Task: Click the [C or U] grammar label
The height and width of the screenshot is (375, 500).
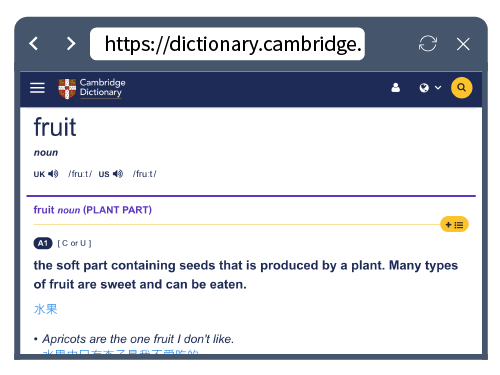Action: click(x=74, y=243)
